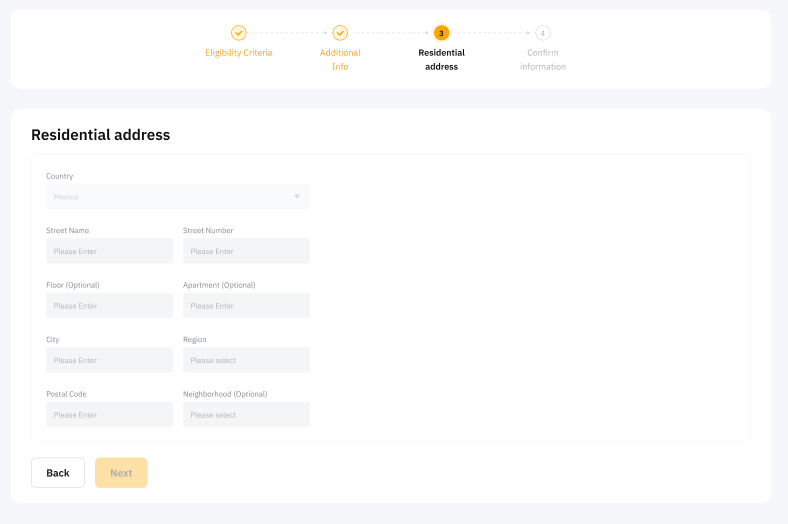
Task: Click the Next button
Action: 121,473
